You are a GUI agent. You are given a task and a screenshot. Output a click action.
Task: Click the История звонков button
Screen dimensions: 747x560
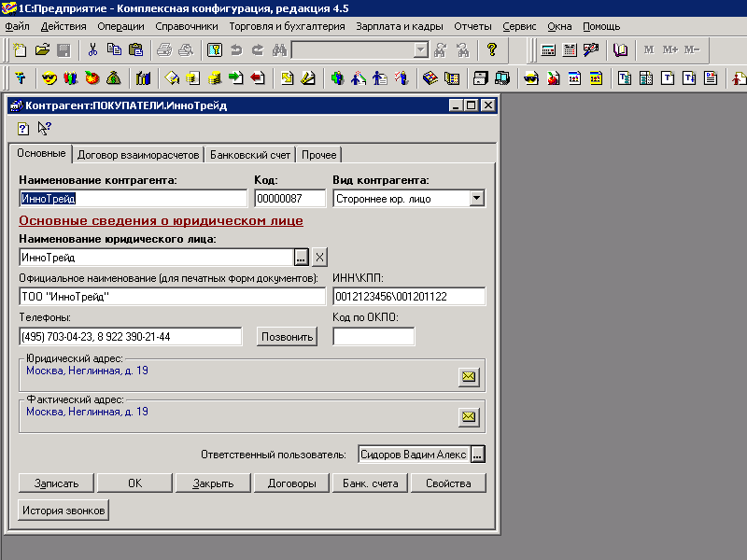(x=63, y=511)
